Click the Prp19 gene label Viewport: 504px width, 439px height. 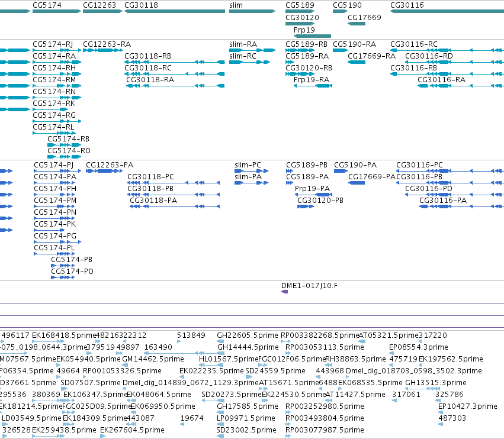click(x=304, y=30)
